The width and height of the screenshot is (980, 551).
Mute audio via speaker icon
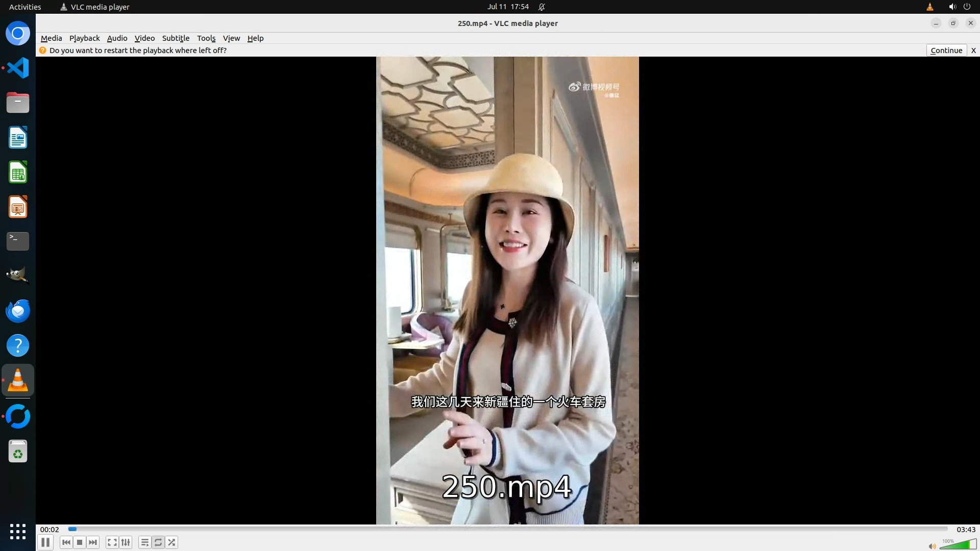pos(932,546)
